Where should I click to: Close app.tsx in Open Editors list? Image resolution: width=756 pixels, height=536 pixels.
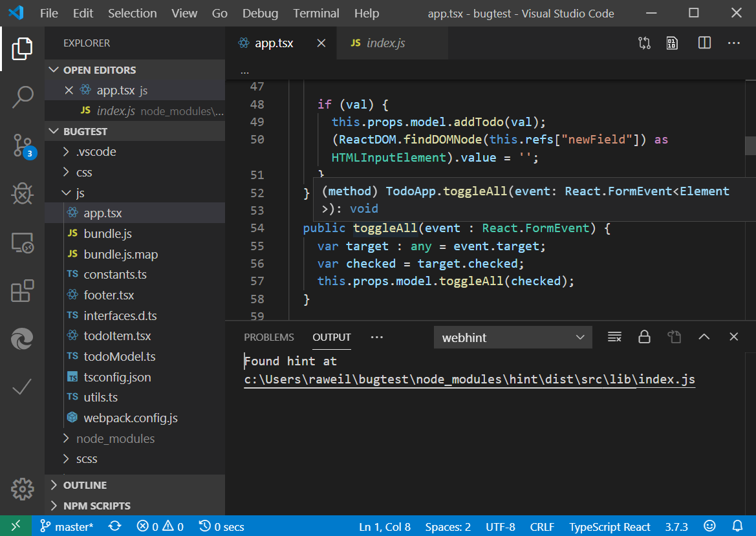69,90
